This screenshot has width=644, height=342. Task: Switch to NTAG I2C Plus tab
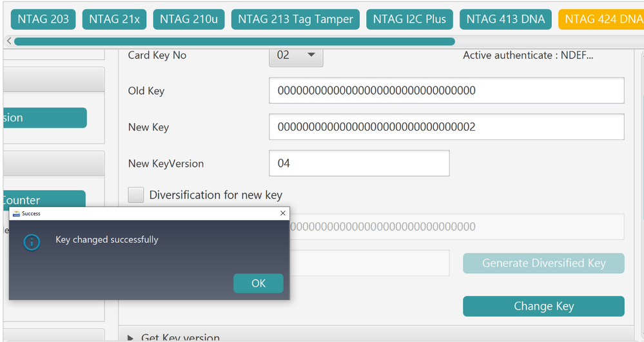pyautogui.click(x=409, y=19)
